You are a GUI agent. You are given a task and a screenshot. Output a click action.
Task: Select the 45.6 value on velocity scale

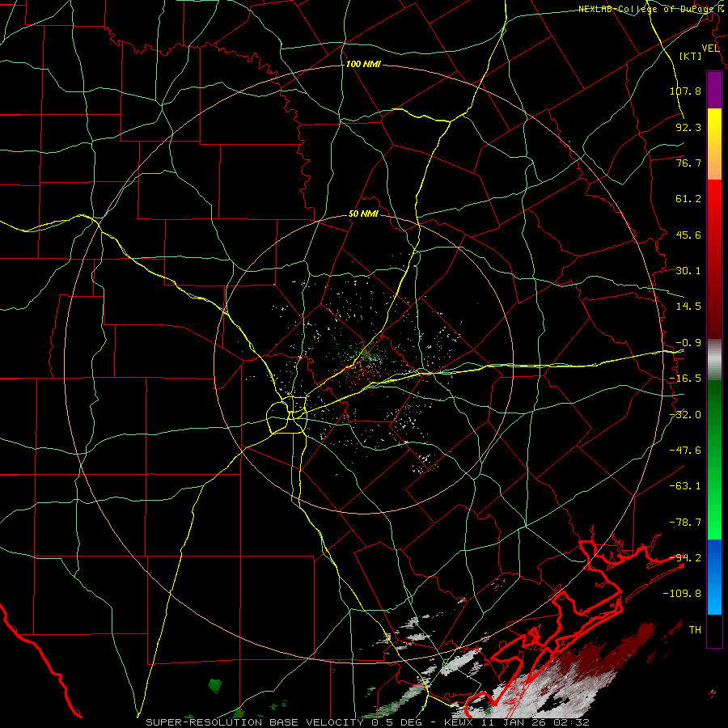pos(688,235)
